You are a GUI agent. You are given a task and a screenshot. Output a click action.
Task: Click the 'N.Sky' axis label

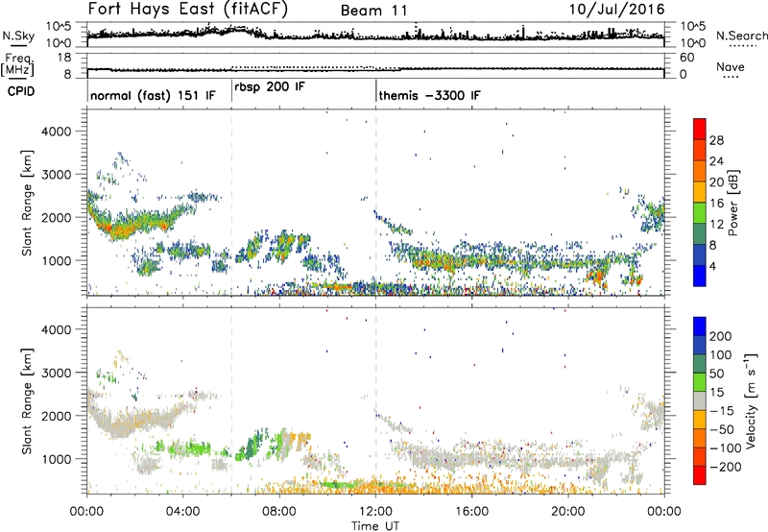tap(18, 36)
